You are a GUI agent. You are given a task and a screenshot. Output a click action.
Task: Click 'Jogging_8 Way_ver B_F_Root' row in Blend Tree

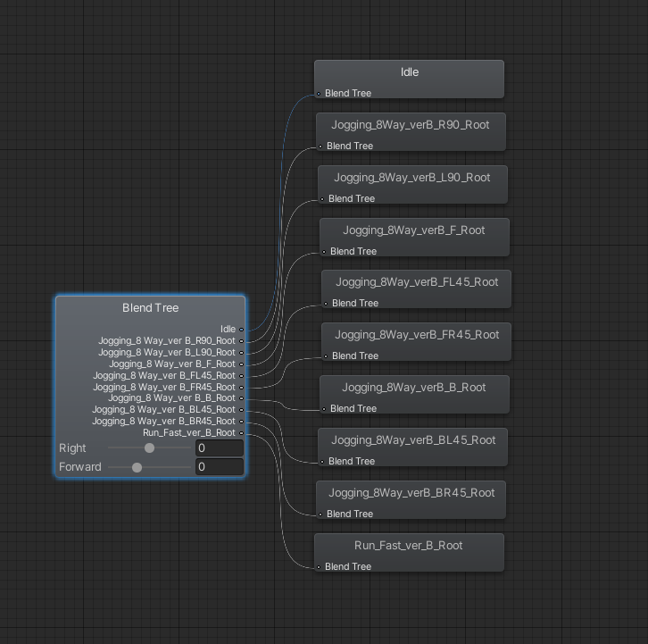(172, 364)
